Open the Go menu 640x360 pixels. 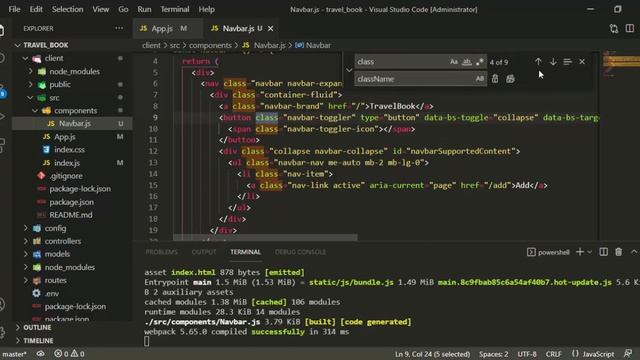pos(123,9)
